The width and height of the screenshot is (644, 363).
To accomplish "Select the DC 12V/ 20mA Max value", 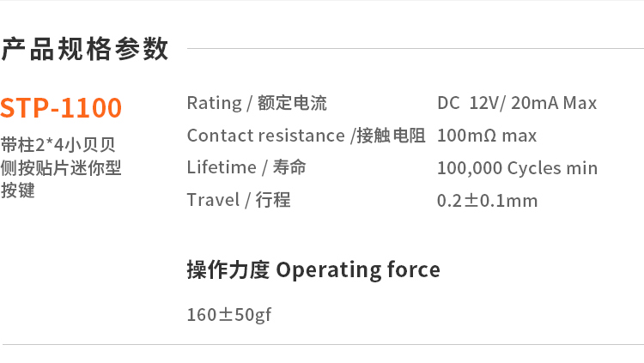I will click(516, 104).
